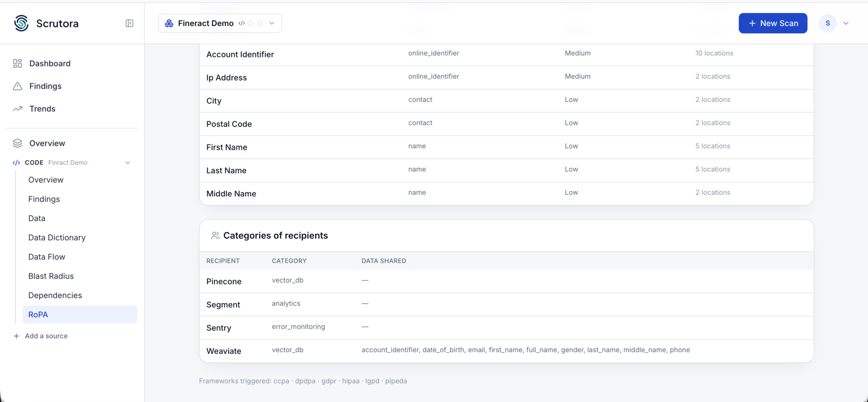This screenshot has width=868, height=402.
Task: Click Add a source link
Action: click(x=46, y=336)
